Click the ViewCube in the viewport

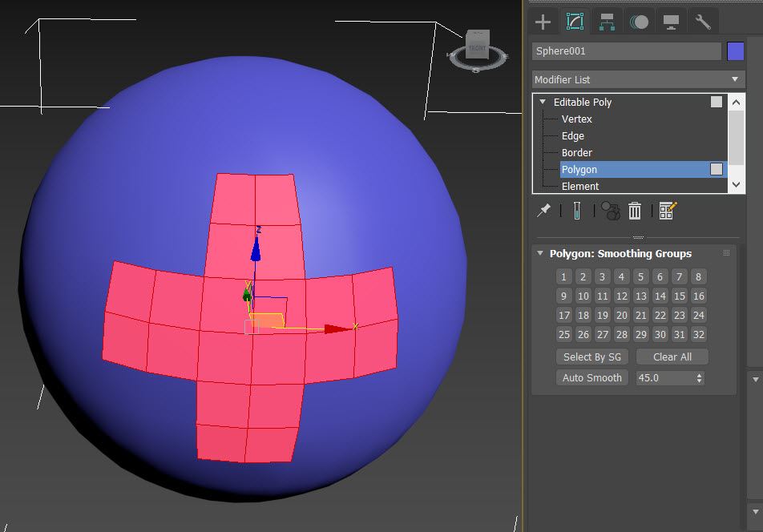(478, 46)
